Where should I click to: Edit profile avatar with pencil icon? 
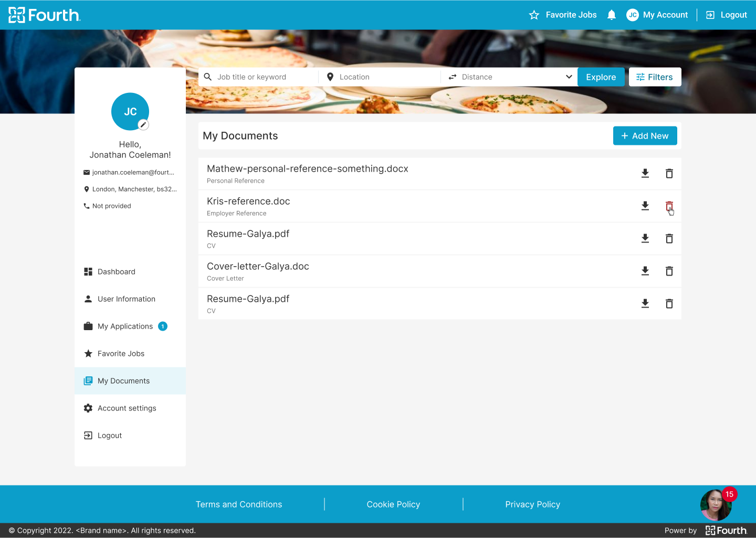143,124
